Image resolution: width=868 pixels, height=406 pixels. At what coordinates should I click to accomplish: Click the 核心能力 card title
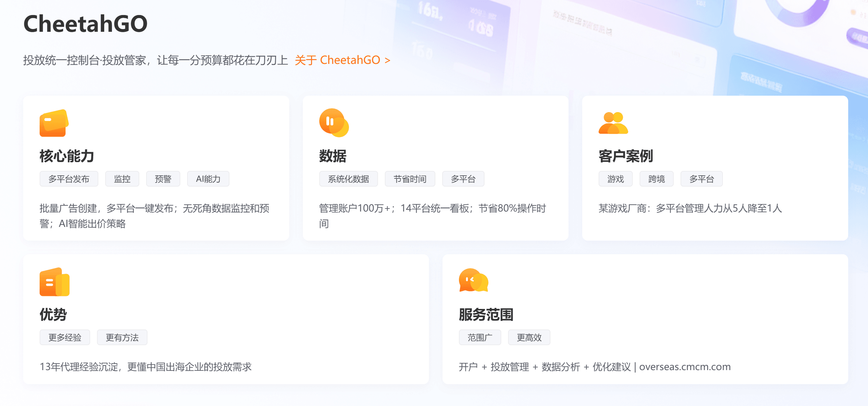point(67,156)
